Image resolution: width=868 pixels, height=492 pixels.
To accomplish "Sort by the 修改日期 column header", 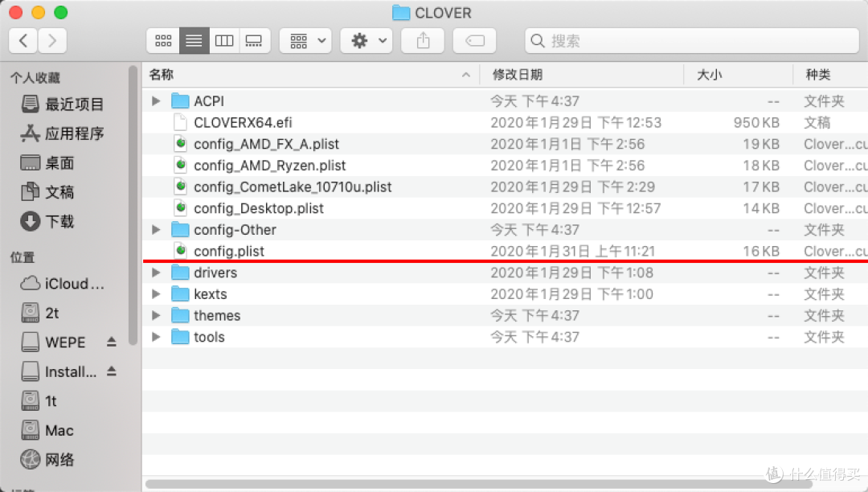I will [x=581, y=75].
